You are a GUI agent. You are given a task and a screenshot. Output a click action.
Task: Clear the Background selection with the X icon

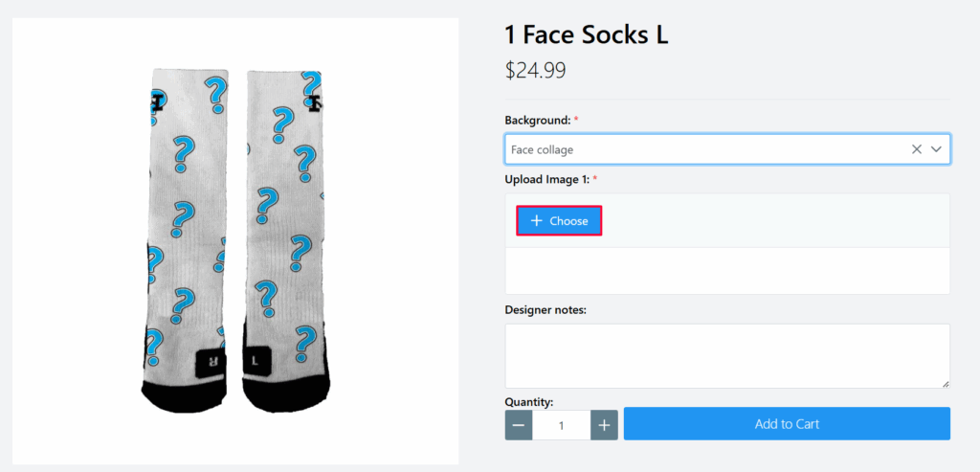[x=916, y=149]
